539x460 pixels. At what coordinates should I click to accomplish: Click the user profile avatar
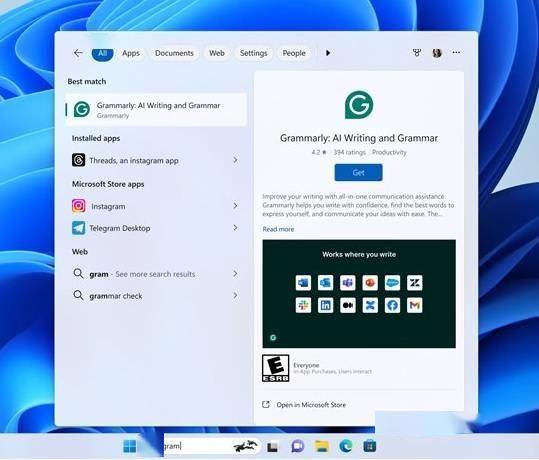coord(437,53)
